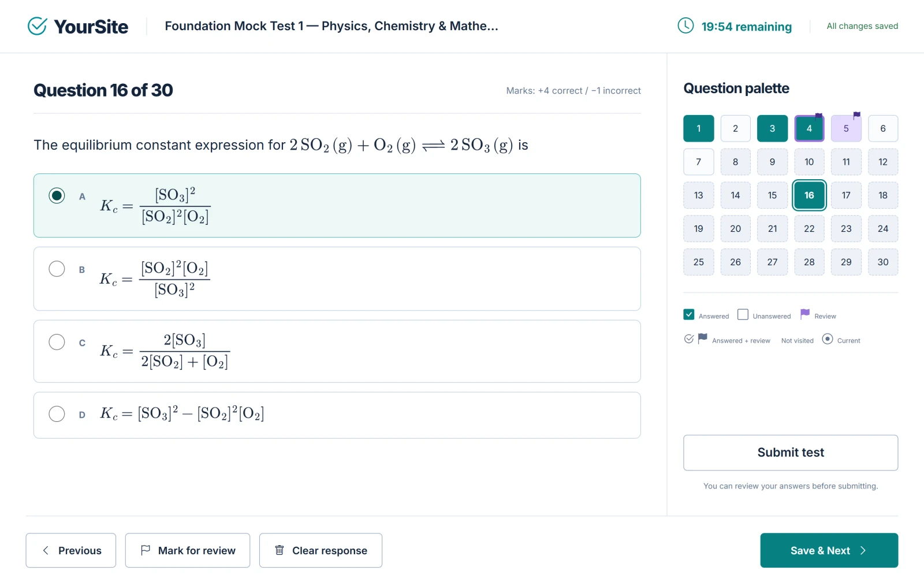Jump to question 6 in palette

[883, 128]
